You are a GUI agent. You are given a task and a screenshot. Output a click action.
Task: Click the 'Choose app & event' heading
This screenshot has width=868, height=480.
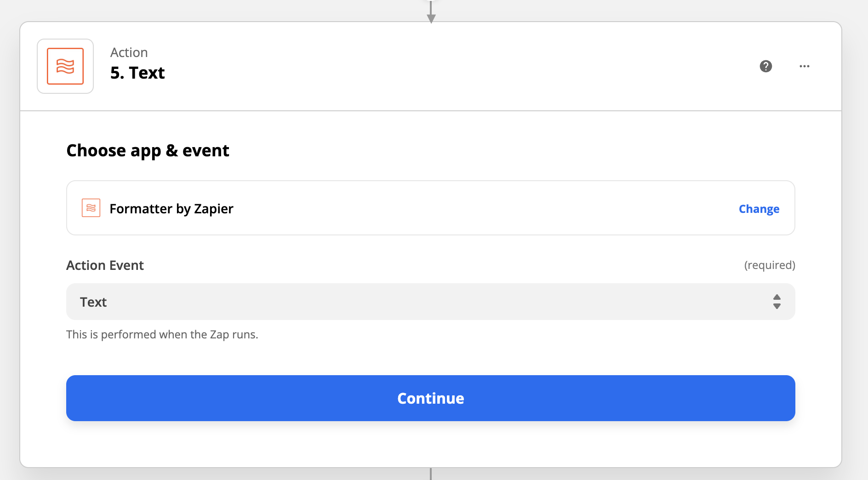coord(148,151)
